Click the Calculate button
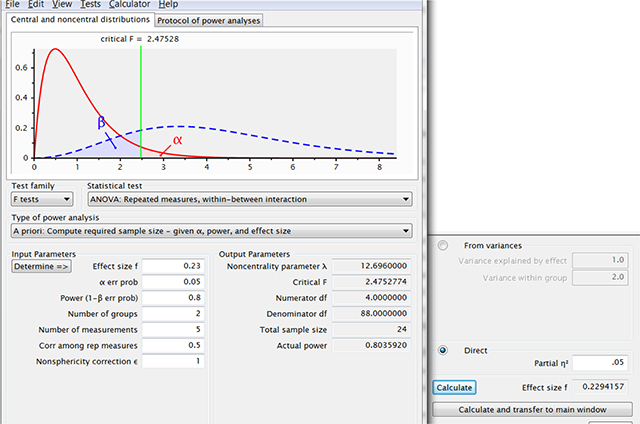Screen dimensions: 640x424 point(455,387)
